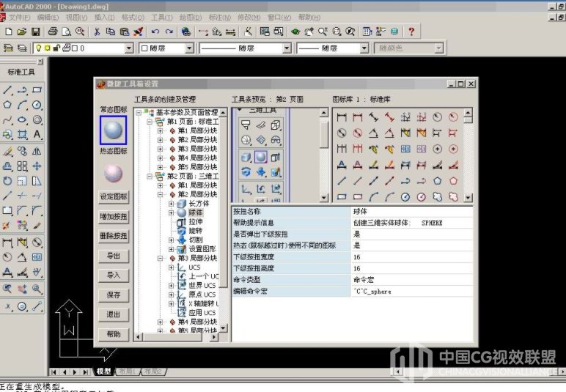Select the Array grid tool in left toolbox
Image resolution: width=566 pixels, height=392 pixels.
coord(22,166)
